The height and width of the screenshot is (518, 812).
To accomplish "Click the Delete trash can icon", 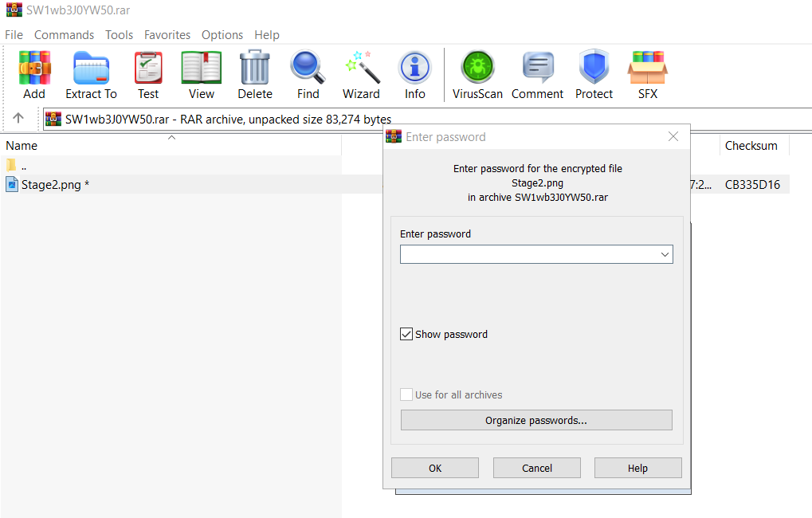I will [x=255, y=67].
